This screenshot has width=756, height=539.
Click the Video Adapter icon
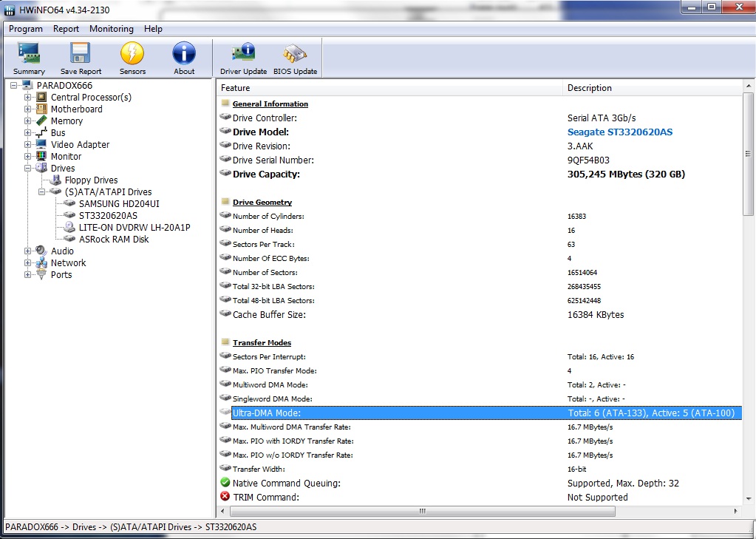coord(42,144)
